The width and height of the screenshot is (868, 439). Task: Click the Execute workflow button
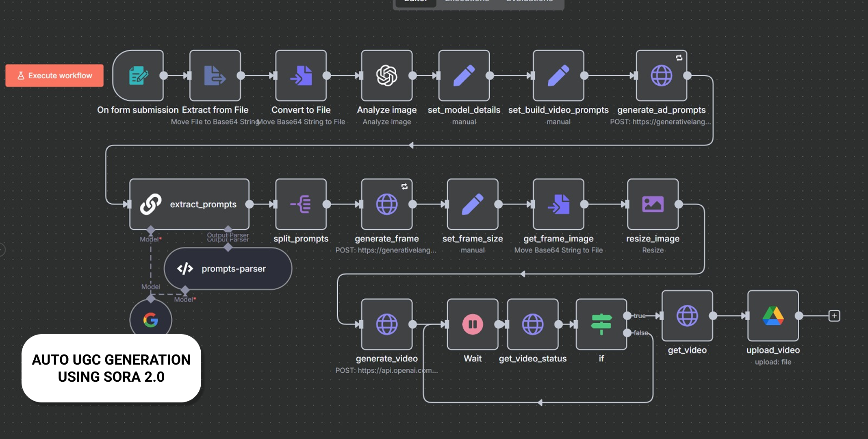pos(54,76)
